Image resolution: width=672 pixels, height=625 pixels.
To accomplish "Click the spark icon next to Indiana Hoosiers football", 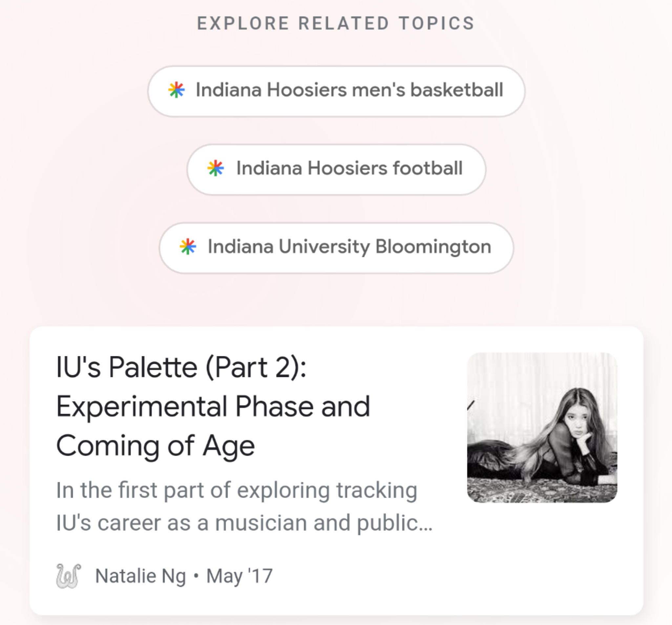I will pos(216,168).
